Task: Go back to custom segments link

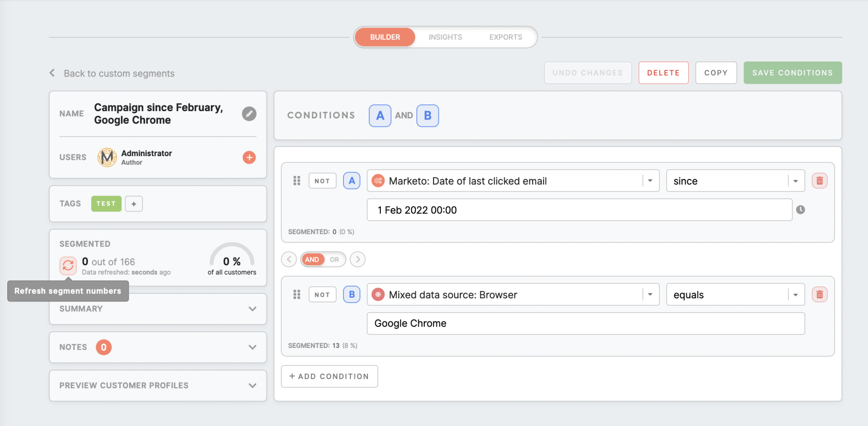Action: 119,73
